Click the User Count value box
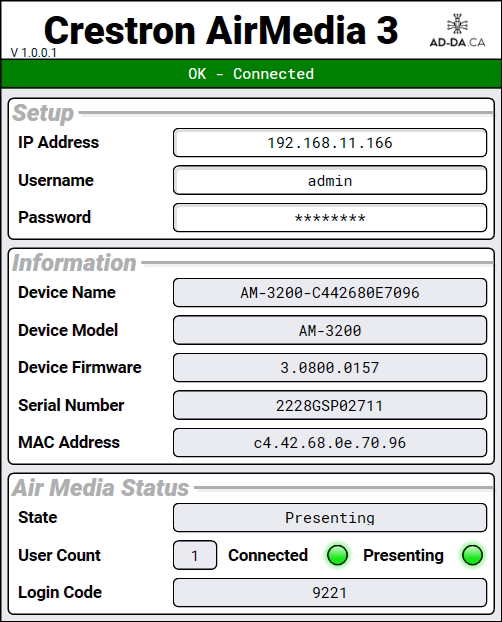 (x=195, y=555)
